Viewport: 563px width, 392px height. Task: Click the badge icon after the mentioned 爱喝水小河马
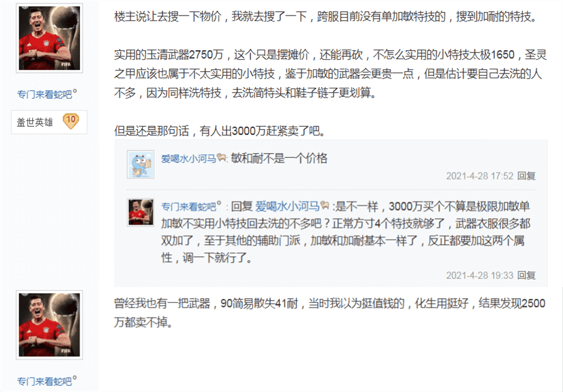(325, 205)
